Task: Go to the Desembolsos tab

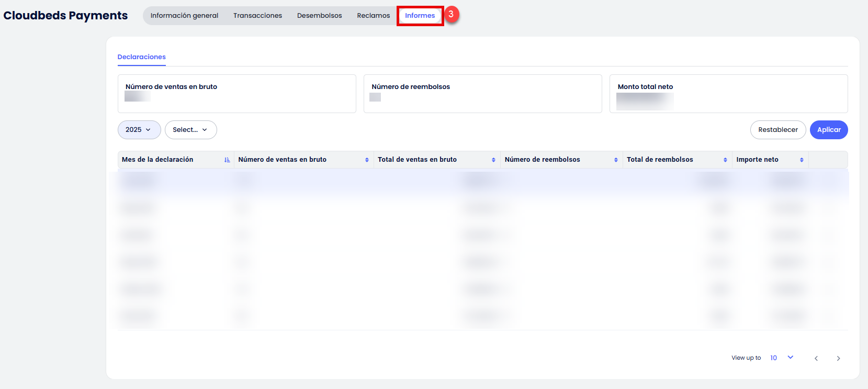Action: pos(319,16)
